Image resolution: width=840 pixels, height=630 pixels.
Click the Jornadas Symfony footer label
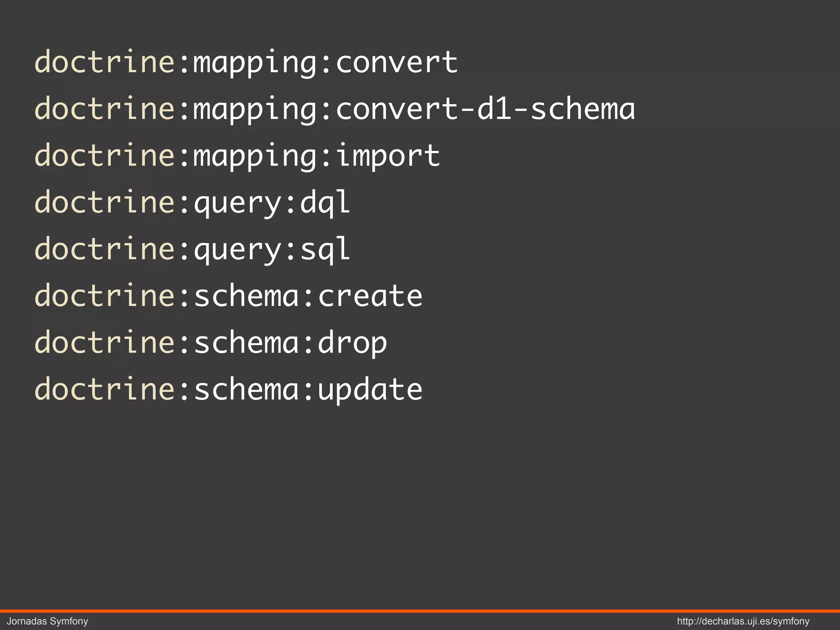(x=48, y=621)
